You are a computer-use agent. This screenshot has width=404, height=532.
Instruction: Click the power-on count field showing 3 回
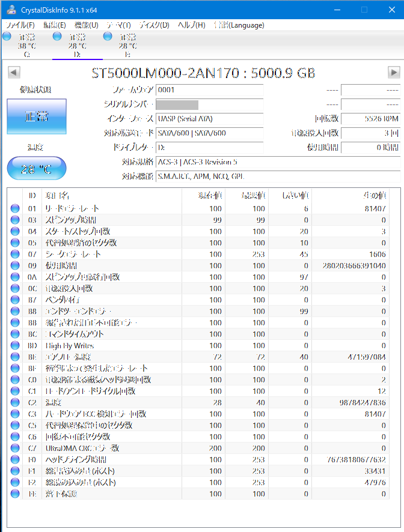click(370, 133)
